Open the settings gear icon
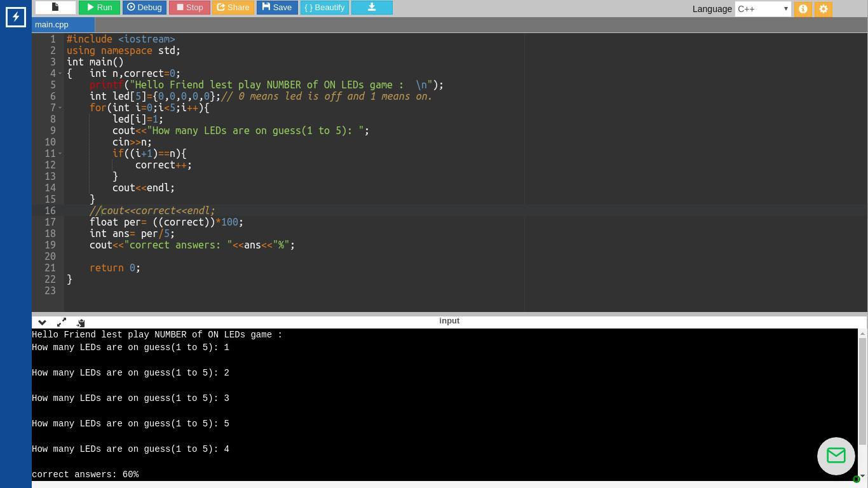Image resolution: width=868 pixels, height=488 pixels. (x=823, y=9)
